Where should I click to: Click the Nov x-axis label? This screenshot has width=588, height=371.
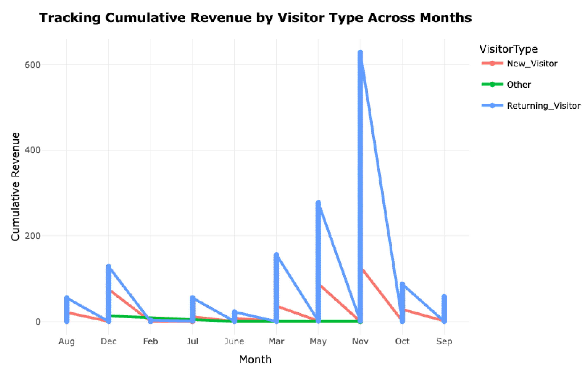pos(360,341)
